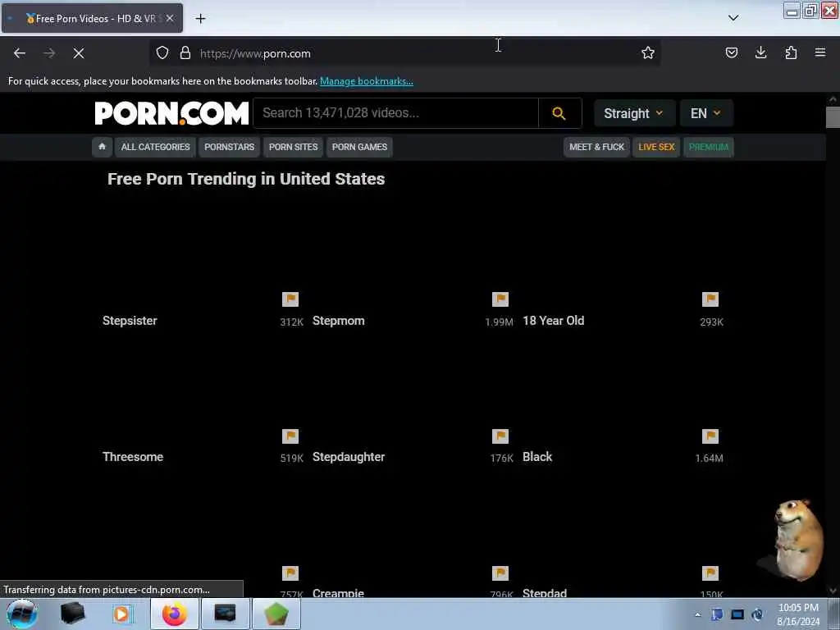Click the page vertical scrollbar thumb
Screen dimensions: 840x630
coord(833,117)
